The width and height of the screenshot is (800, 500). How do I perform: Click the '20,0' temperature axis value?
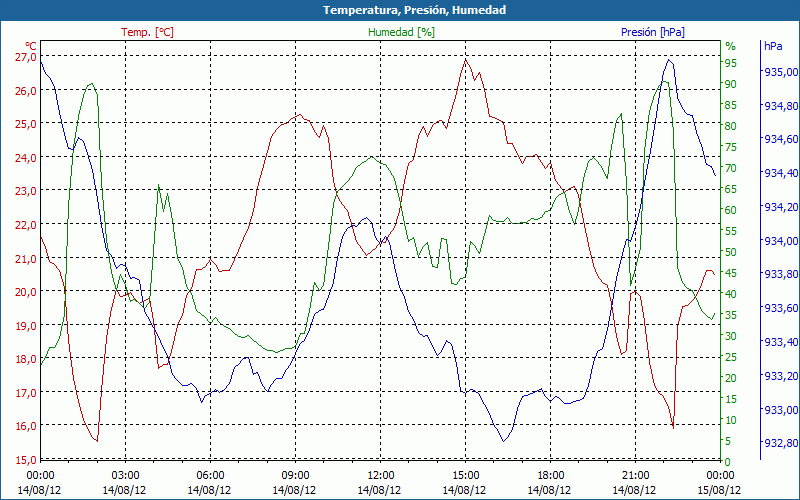27,292
